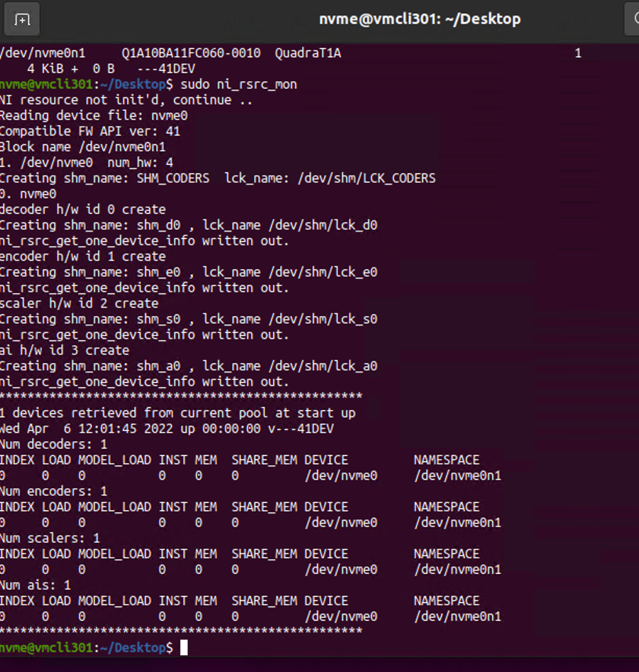
Task: Click the 'sudo ni_rsrc_mon' command text
Action: click(239, 85)
